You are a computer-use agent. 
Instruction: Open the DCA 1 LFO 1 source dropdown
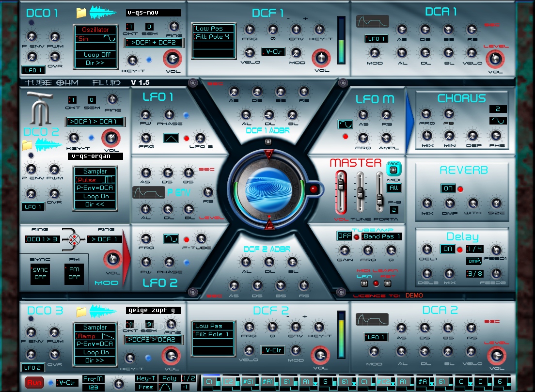click(x=376, y=39)
